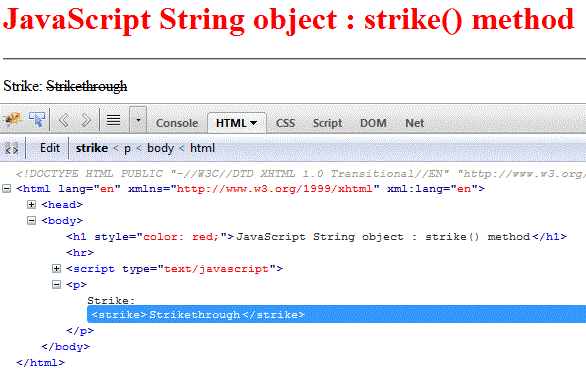Open the Script tab
Screen dimensions: 586x374
327,123
